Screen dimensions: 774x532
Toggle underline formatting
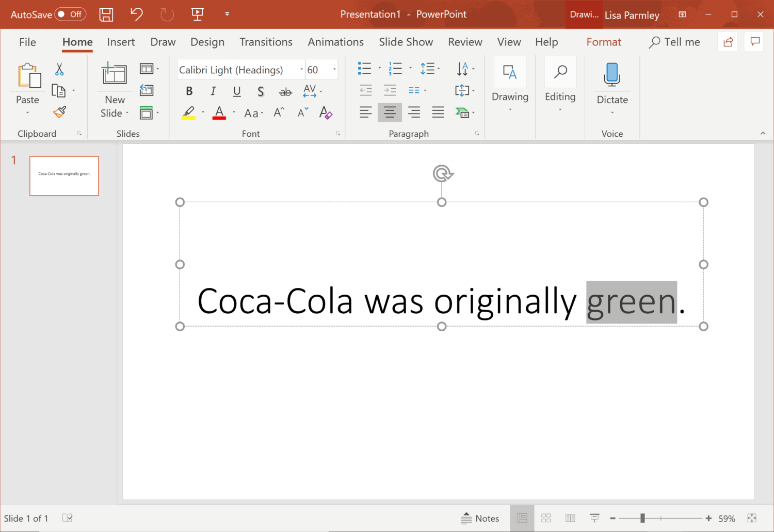click(237, 91)
